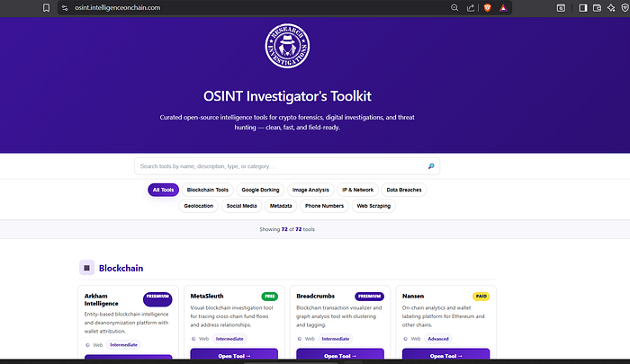630x364 pixels.
Task: Click the Advanced tag on Nansen card
Action: (x=438, y=339)
